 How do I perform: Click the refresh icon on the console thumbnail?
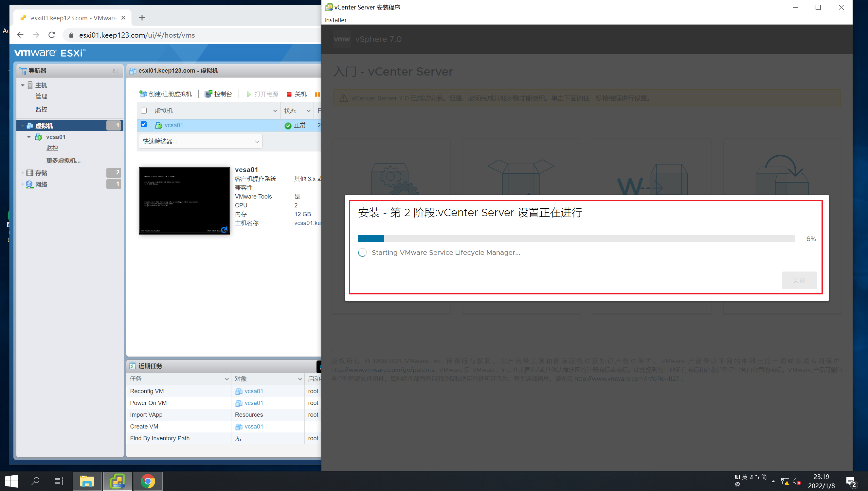point(224,229)
